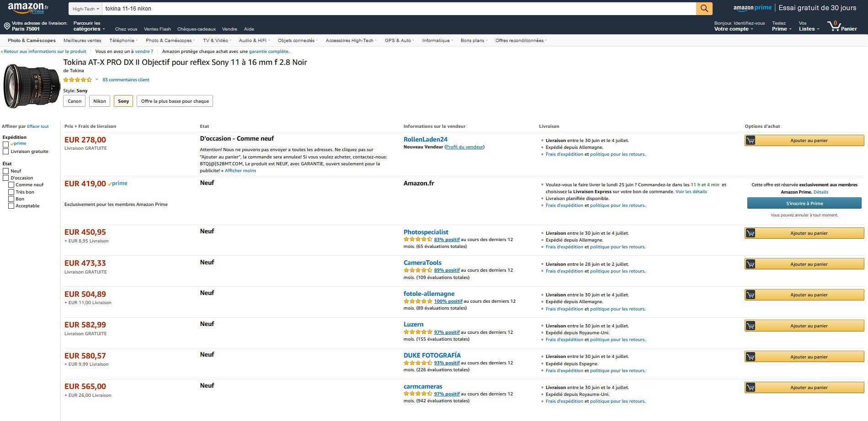Open the Accessoires High-Tech nav item
This screenshot has height=421, width=868.
click(x=351, y=41)
